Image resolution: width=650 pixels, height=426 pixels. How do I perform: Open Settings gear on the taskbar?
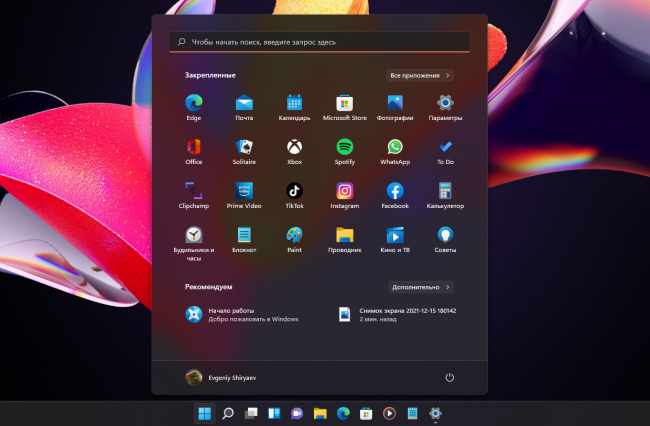point(435,413)
